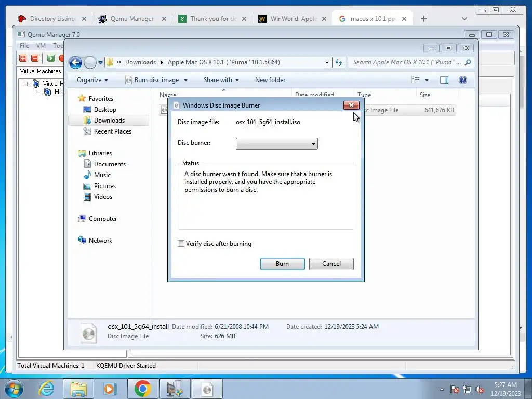Click the network tray icon
This screenshot has width=532, height=399.
tap(467, 390)
